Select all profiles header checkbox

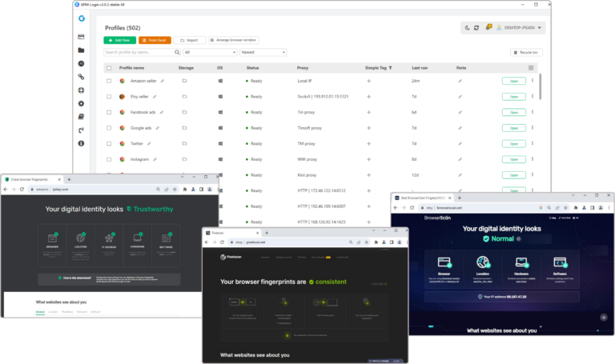[x=109, y=68]
